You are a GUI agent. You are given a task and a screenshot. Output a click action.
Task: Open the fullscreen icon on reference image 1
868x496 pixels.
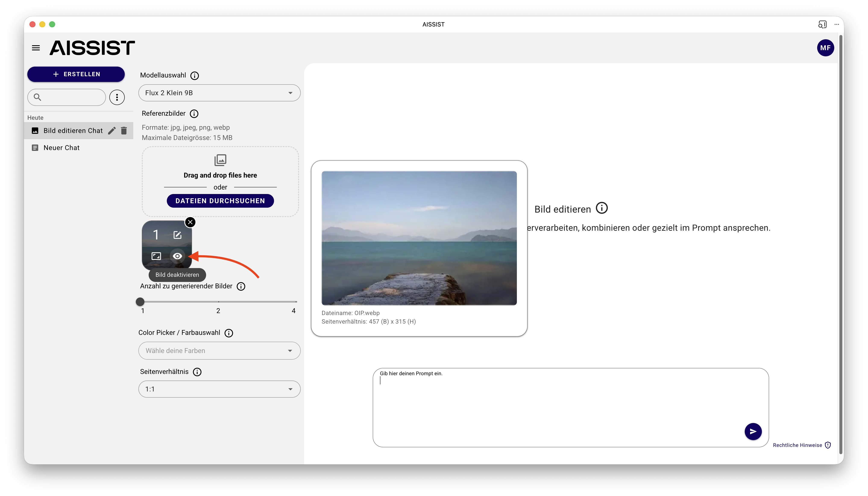click(x=156, y=256)
